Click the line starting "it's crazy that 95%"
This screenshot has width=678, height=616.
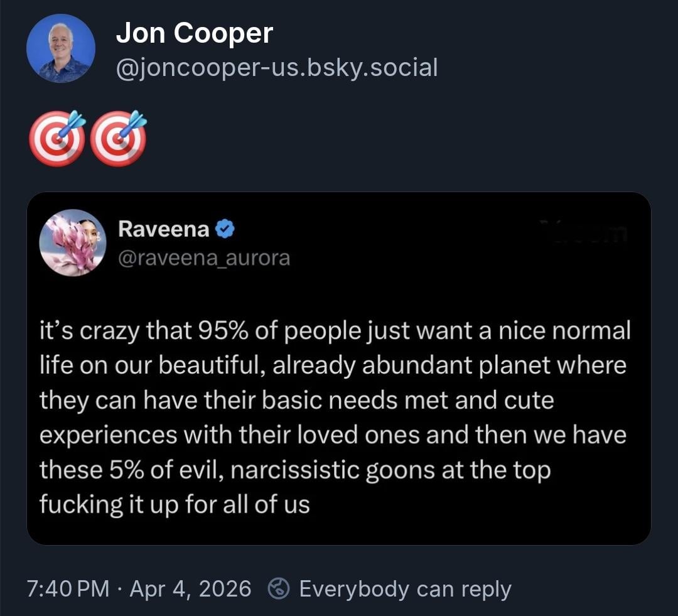coord(335,331)
